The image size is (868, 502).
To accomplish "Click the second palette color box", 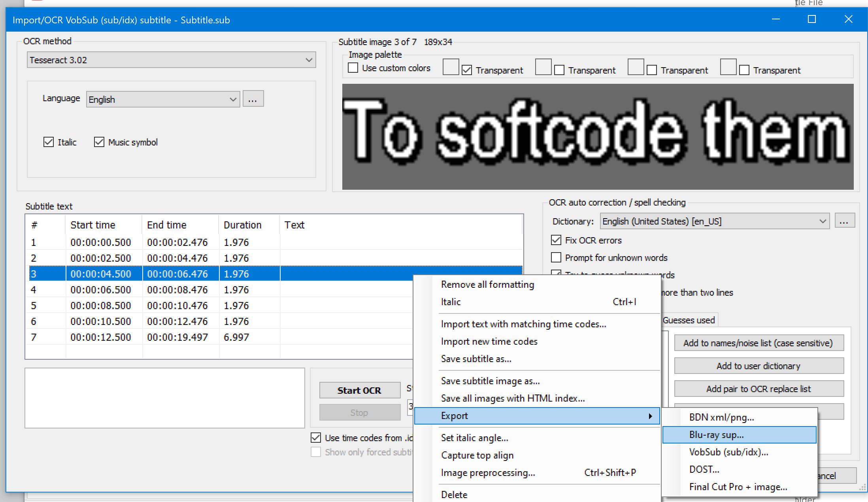I will coord(543,67).
